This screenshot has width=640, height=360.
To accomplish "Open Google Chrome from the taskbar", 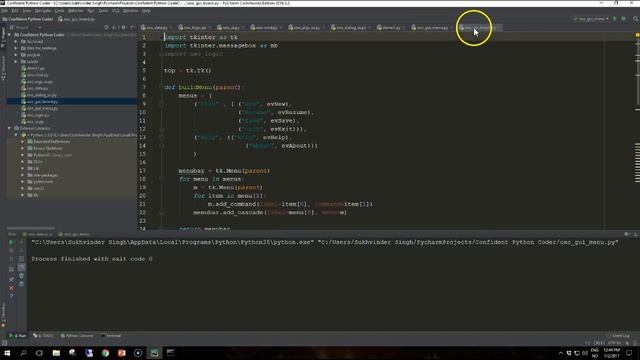I will tap(105, 353).
